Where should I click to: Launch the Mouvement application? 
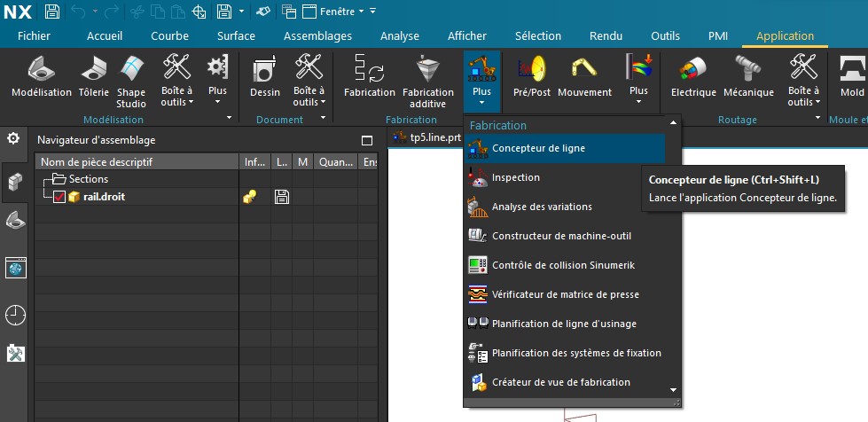tap(584, 77)
